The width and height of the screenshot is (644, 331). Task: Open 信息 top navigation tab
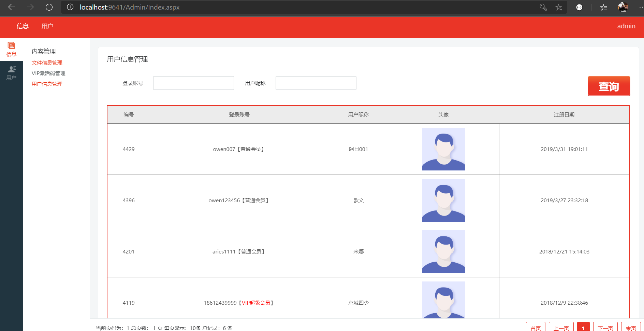(23, 26)
